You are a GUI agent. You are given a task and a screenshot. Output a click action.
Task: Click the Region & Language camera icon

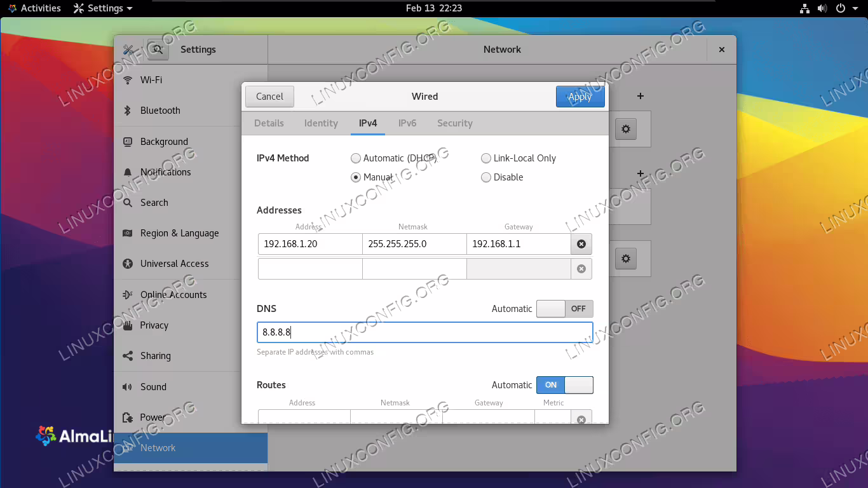point(128,233)
